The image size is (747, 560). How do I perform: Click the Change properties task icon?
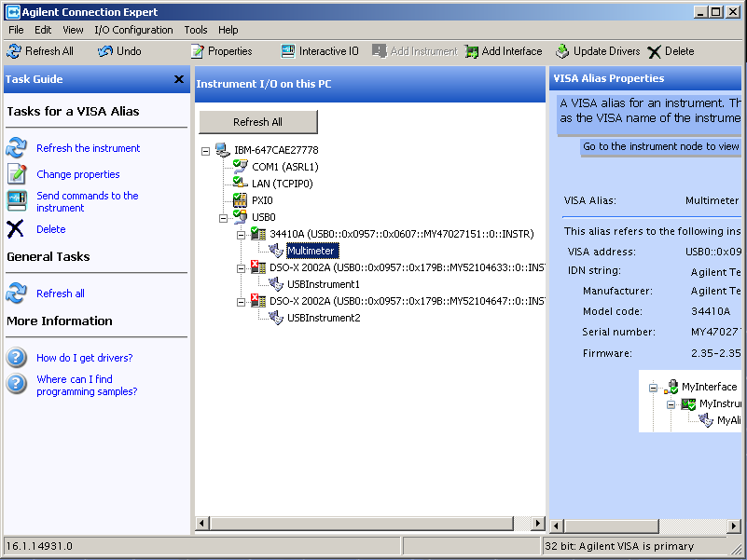[x=16, y=174]
